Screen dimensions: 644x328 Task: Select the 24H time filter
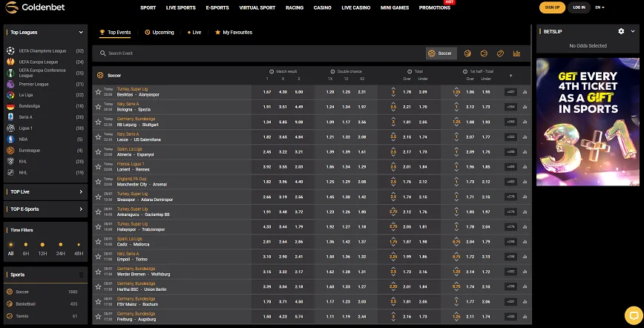(60, 249)
